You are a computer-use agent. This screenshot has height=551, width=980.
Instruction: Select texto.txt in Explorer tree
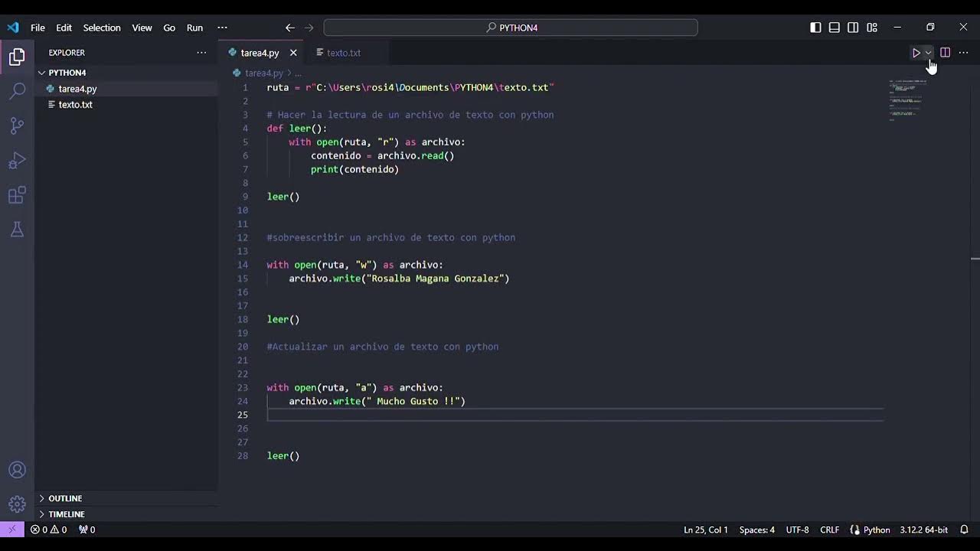tap(126, 104)
